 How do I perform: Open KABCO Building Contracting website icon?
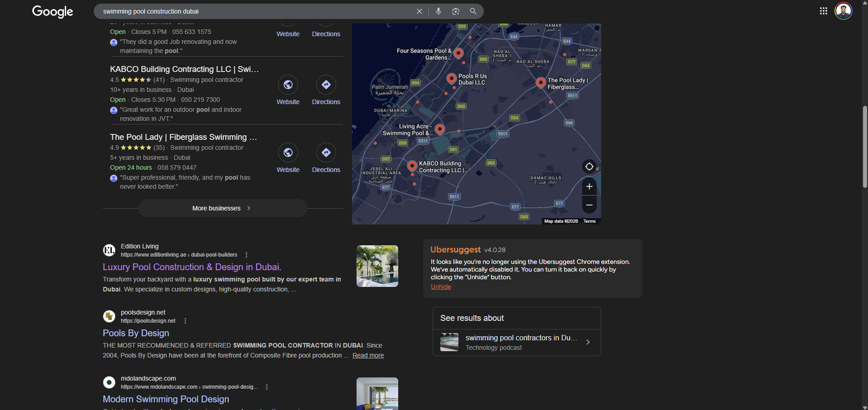(x=288, y=85)
